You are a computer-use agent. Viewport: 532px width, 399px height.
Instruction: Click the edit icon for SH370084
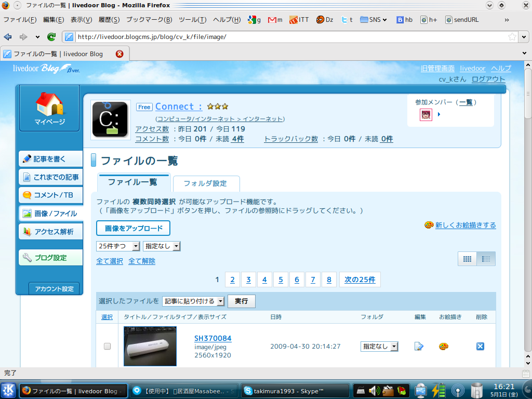pyautogui.click(x=419, y=346)
